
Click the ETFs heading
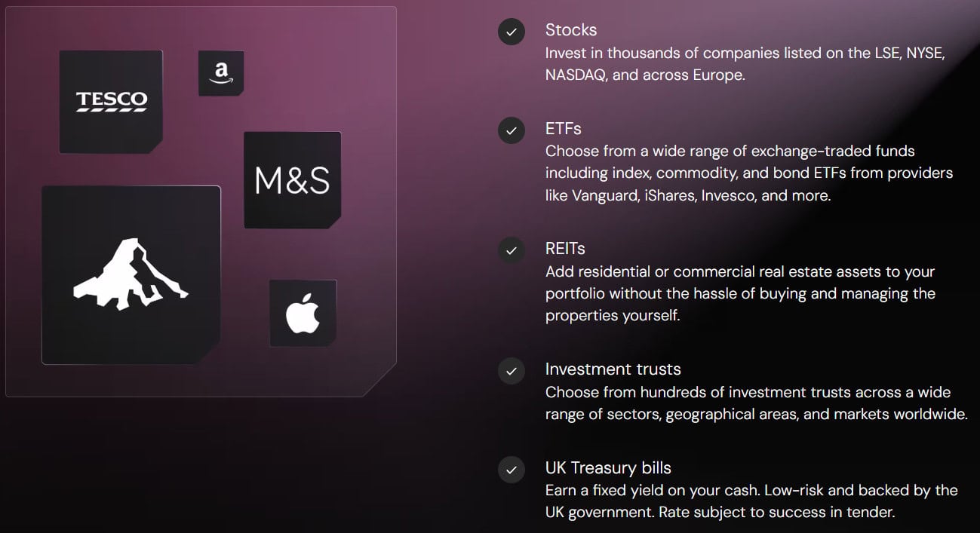click(564, 128)
